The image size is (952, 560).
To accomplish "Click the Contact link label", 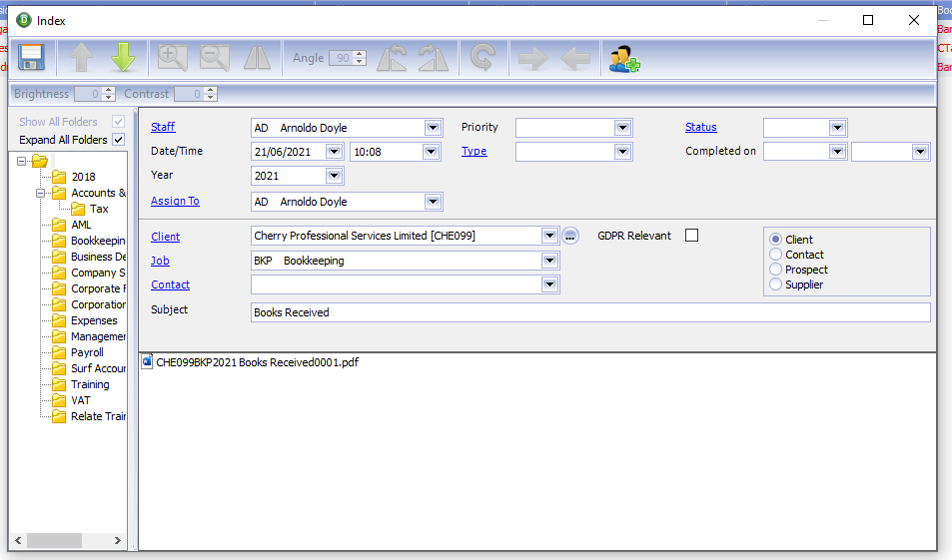I will (x=170, y=284).
